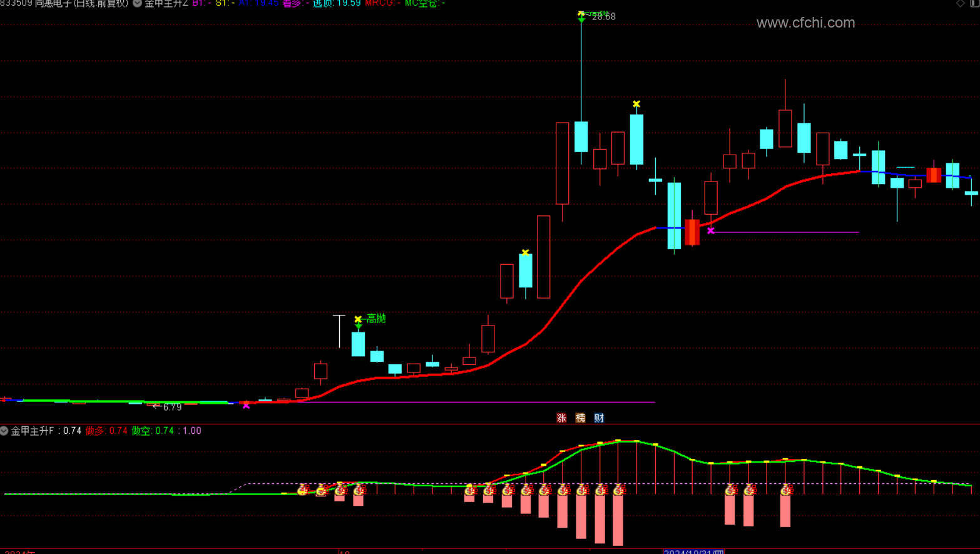Click the 金甲主升Z indicator name
The image size is (980, 554).
(166, 3)
